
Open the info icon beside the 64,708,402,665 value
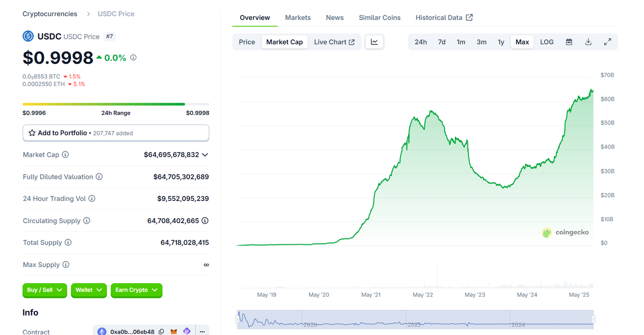click(205, 221)
